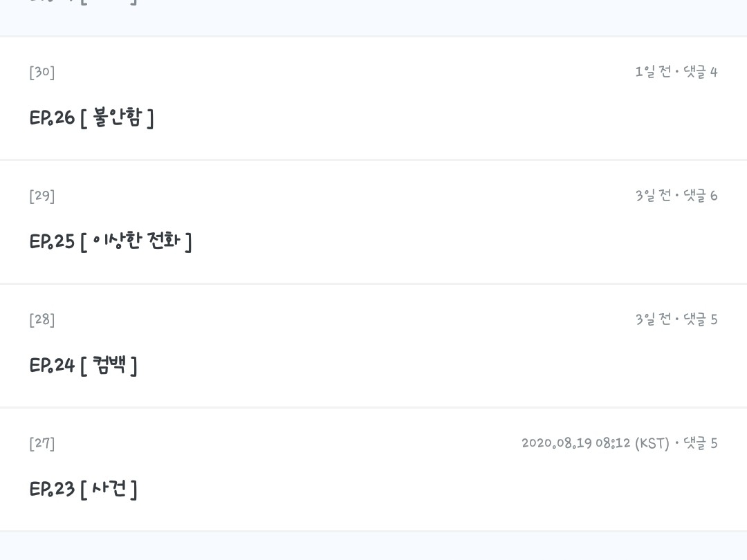Screen dimensions: 747x560
Task: Click the [28] index number
Action: click(x=42, y=320)
